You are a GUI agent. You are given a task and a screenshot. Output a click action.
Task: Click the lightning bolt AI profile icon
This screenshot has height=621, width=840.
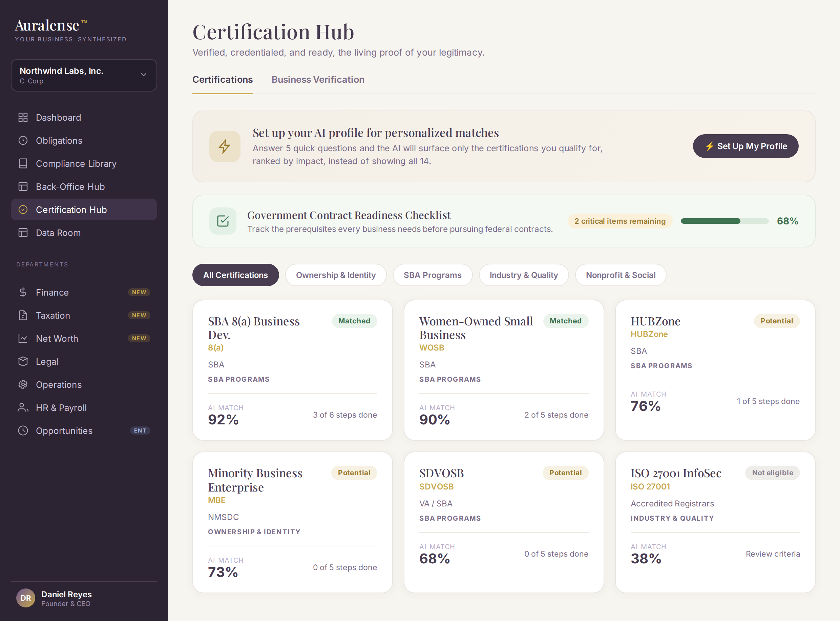pyautogui.click(x=225, y=146)
